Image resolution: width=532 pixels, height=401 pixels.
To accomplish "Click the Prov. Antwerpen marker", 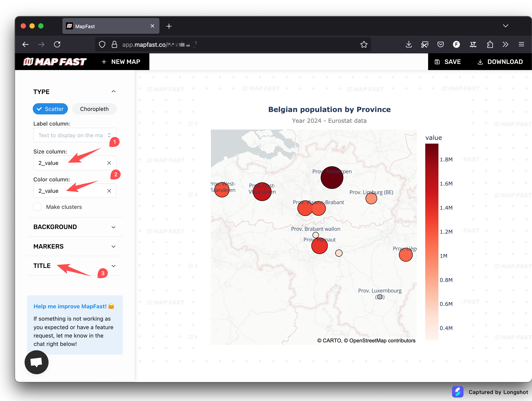I will pyautogui.click(x=332, y=178).
